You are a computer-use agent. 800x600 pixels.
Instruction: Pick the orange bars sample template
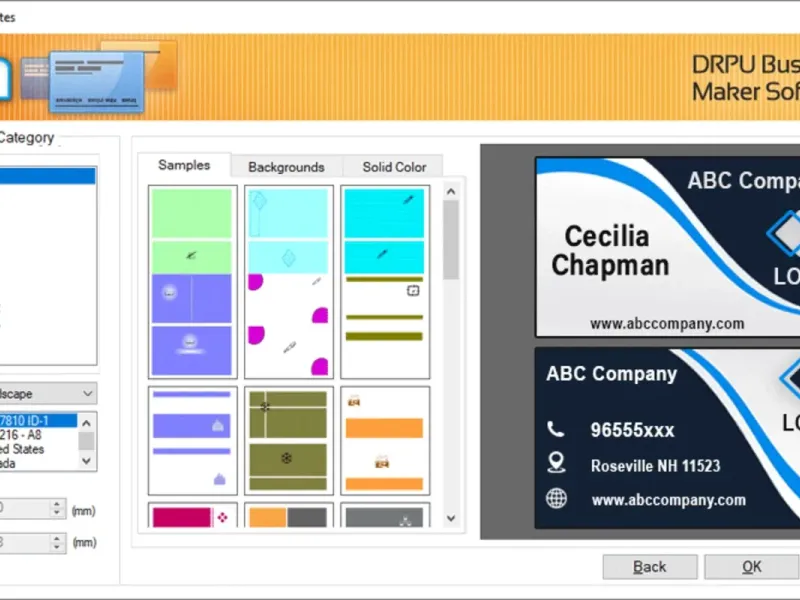pos(385,441)
